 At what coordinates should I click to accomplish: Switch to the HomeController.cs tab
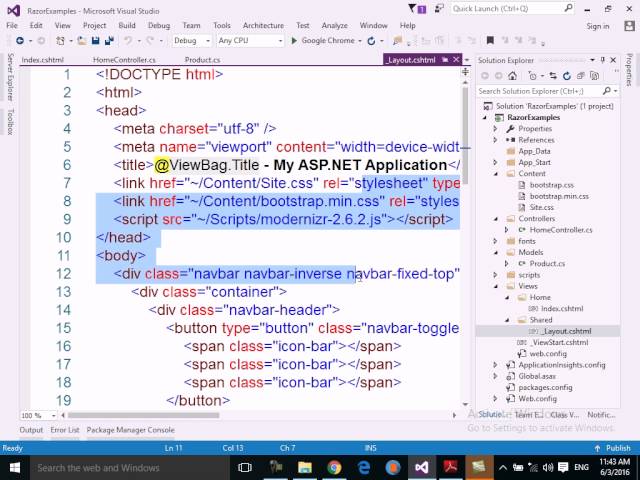point(124,60)
